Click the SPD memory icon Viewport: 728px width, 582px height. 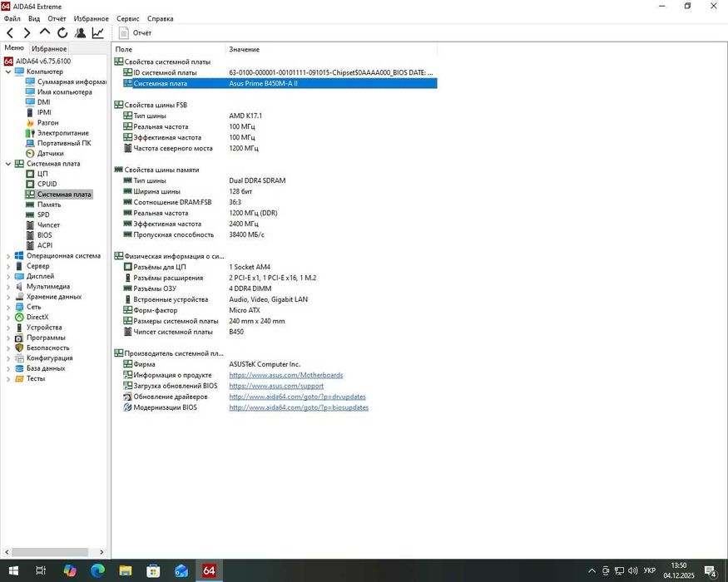[x=30, y=215]
